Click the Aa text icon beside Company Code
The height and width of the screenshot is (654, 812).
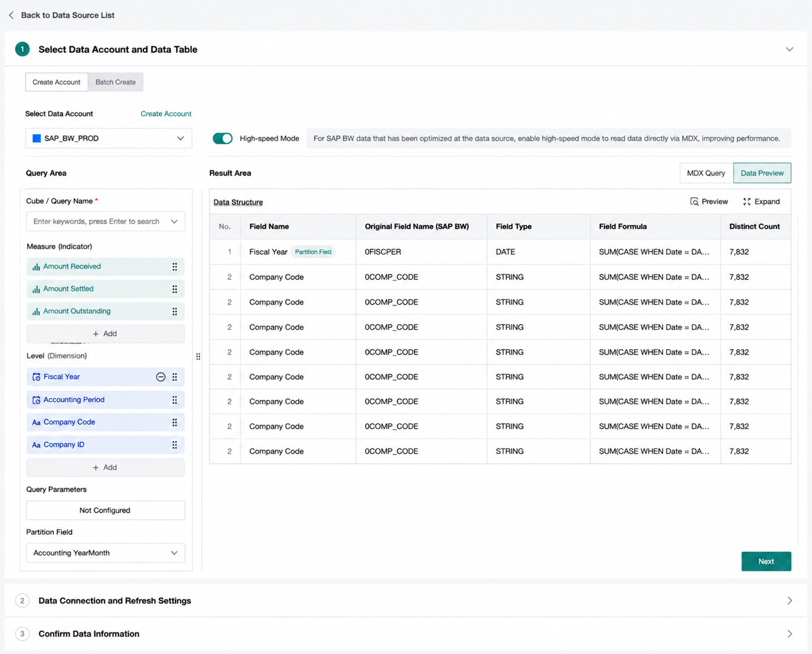36,422
